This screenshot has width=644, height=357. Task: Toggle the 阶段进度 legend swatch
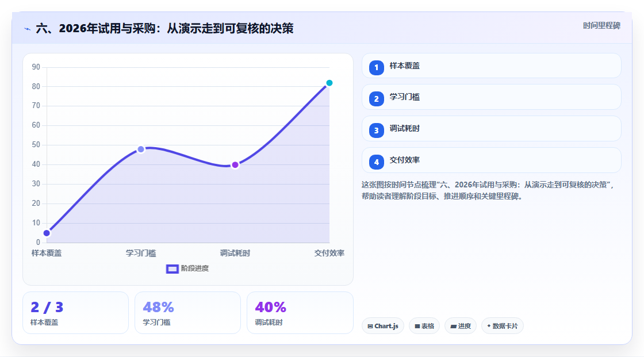(172, 268)
